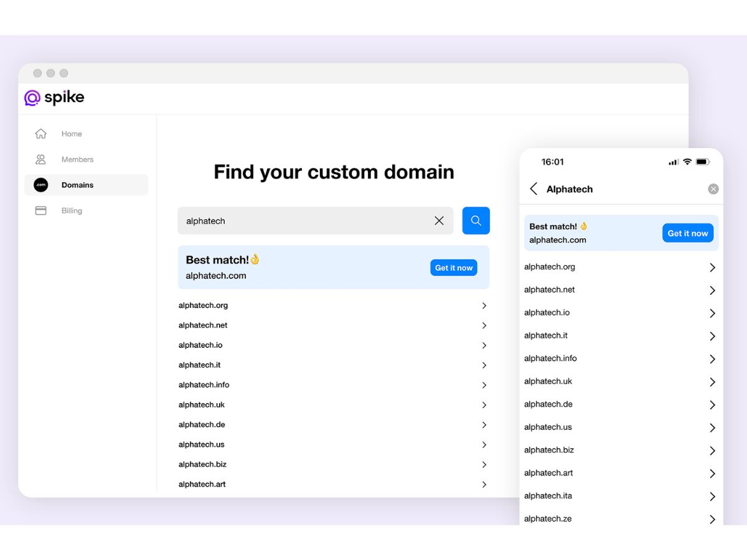Screen dimensions: 747x560
Task: Tap alphatech.com best match in mobile screen
Action: coord(558,240)
